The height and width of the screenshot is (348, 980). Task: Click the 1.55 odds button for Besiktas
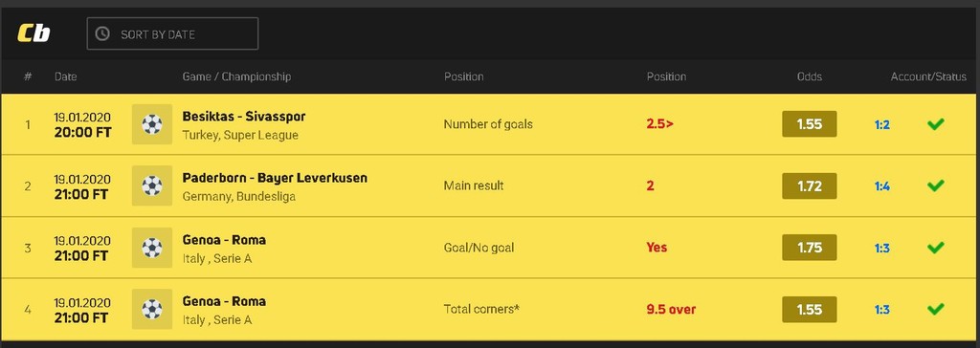(x=810, y=124)
